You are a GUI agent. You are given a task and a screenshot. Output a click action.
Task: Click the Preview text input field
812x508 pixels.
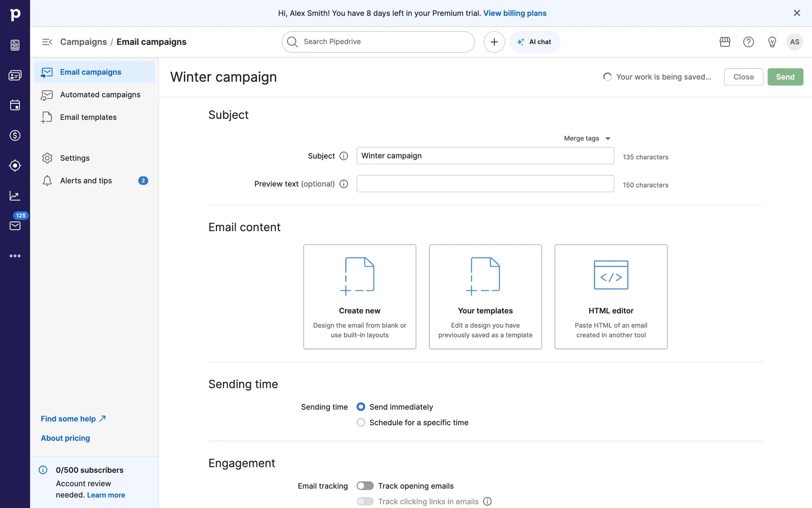(485, 184)
